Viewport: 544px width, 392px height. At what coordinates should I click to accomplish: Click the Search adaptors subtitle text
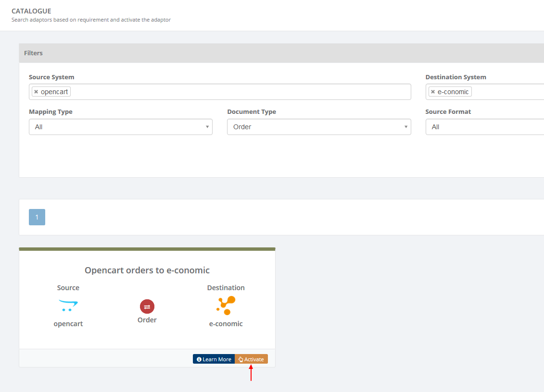point(91,20)
